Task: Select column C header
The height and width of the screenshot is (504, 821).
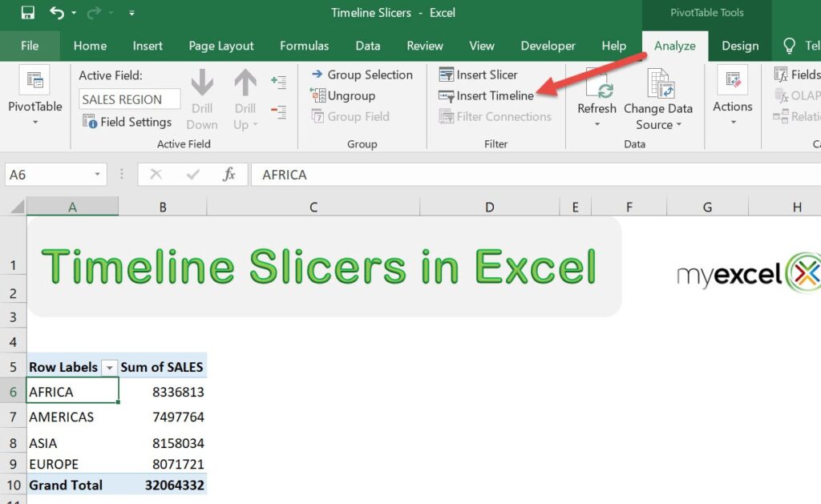Action: (x=313, y=208)
